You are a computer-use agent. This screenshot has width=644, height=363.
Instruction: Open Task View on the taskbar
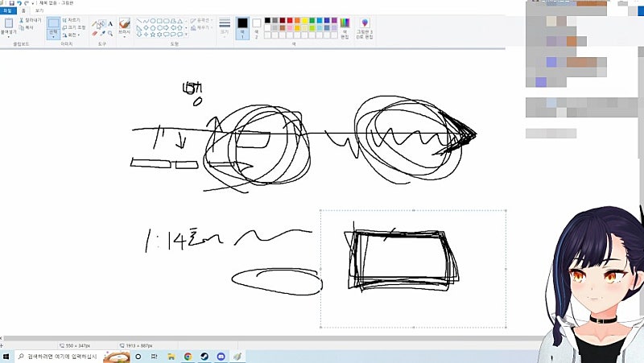[x=155, y=357]
